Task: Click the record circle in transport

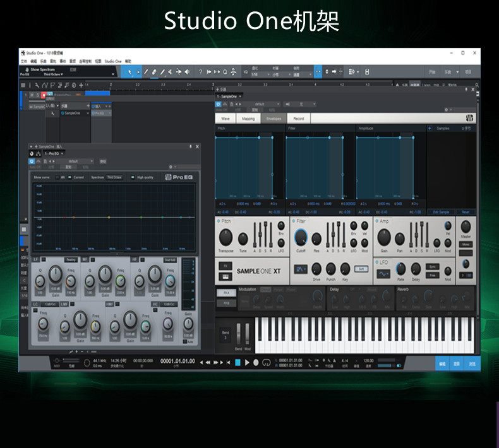Action: [256, 362]
